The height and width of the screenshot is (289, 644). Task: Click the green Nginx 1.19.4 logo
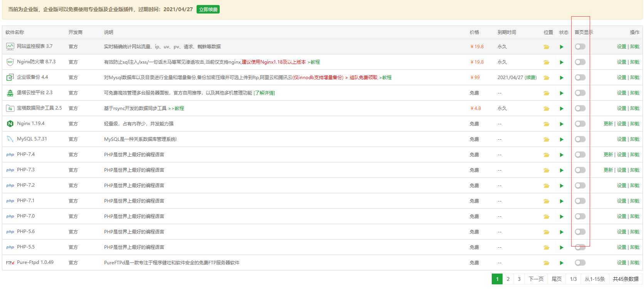coord(10,123)
